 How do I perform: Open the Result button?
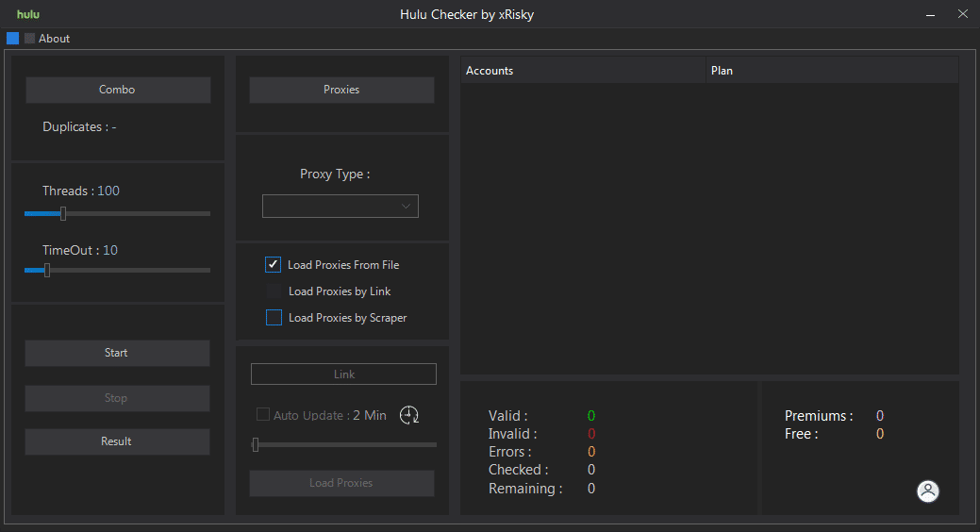pos(117,441)
